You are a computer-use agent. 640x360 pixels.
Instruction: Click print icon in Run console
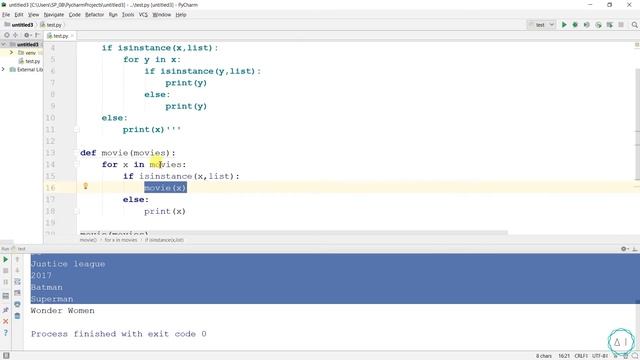tap(17, 304)
